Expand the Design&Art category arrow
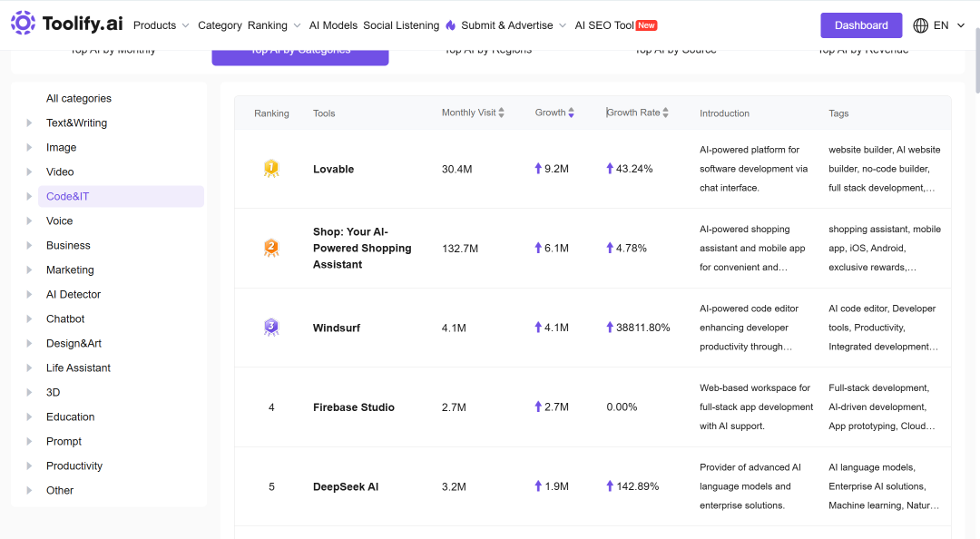This screenshot has width=980, height=539. coord(29,343)
